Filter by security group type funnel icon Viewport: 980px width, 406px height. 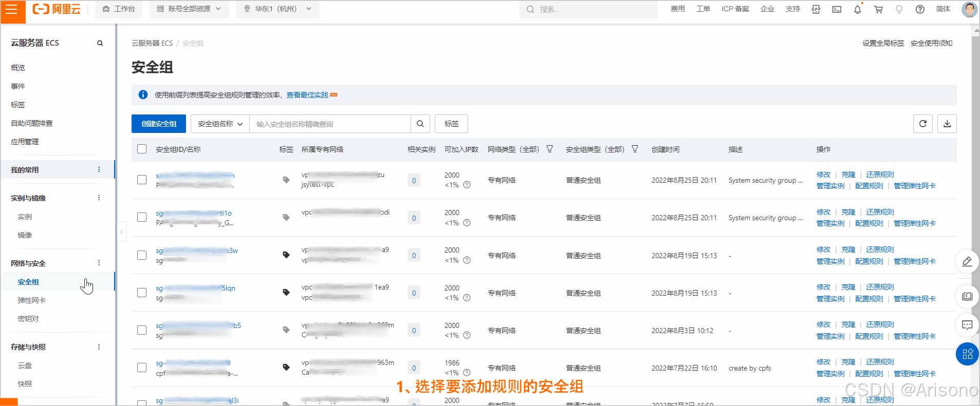635,149
